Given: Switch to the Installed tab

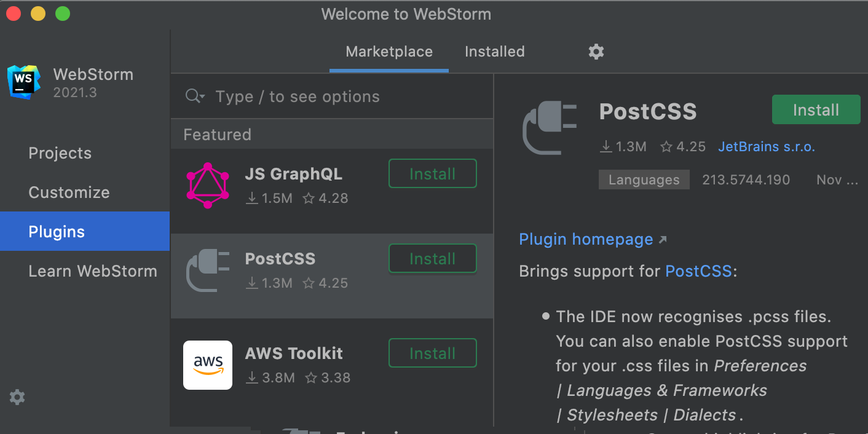Looking at the screenshot, I should coord(495,52).
